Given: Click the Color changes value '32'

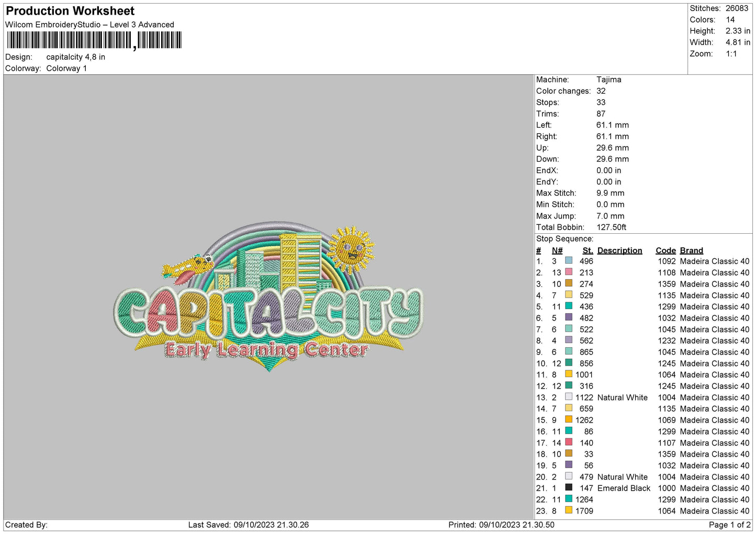Looking at the screenshot, I should (601, 91).
